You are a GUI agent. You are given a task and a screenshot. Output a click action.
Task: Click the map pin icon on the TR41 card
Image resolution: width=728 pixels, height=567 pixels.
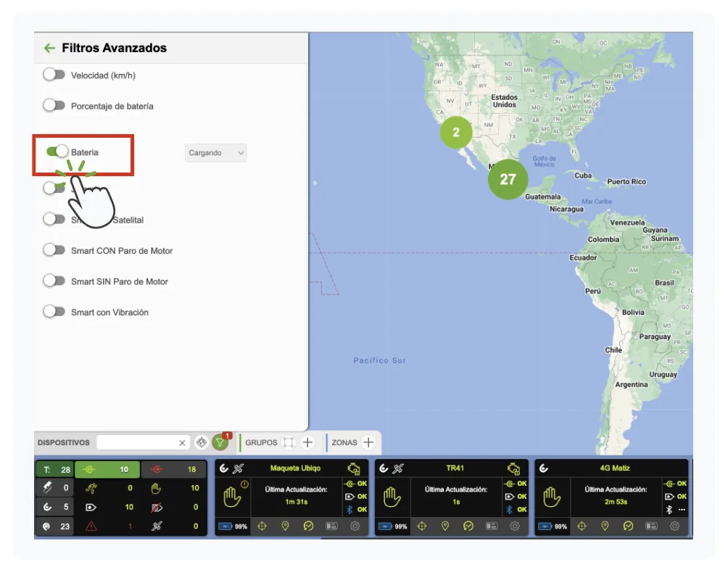click(x=444, y=526)
